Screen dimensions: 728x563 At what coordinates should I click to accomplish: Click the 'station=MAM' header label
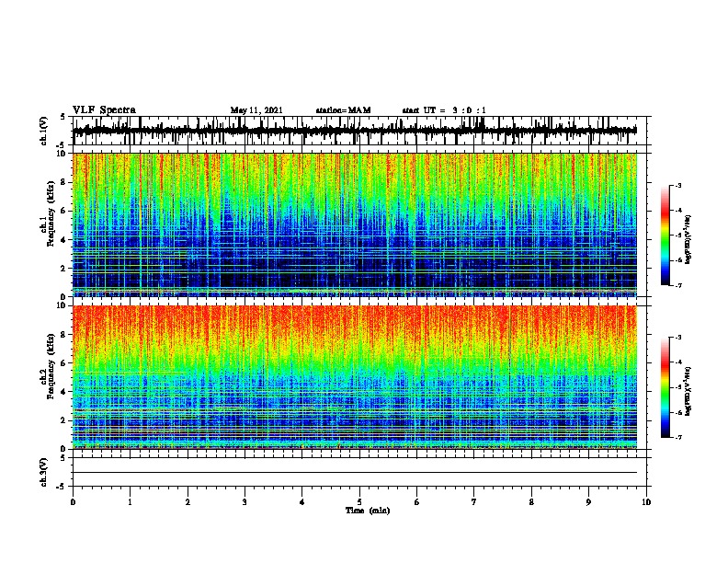tap(343, 110)
